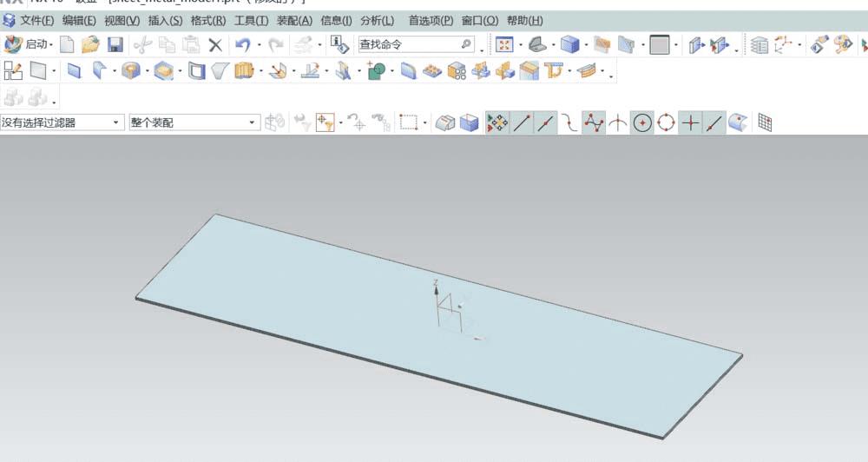Click the new document icon
The image size is (868, 462).
(67, 44)
